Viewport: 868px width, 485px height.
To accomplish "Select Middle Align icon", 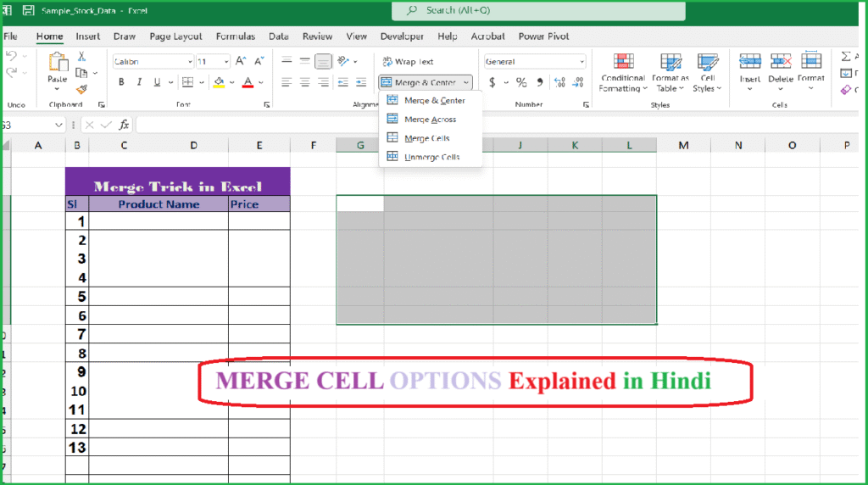I will pos(304,61).
